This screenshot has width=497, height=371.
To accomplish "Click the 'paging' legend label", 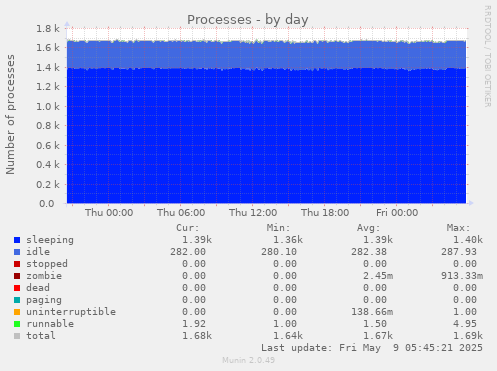I will 44,300.
